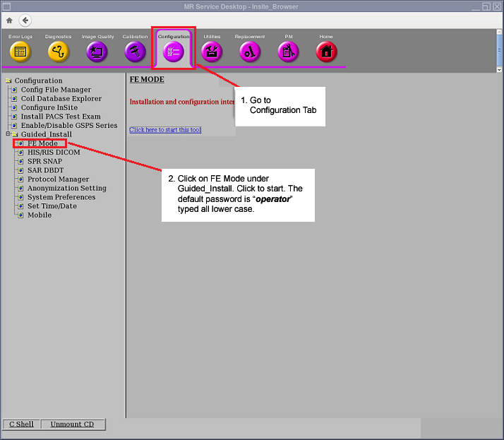The height and width of the screenshot is (440, 504).
Task: Click the Replacement icon
Action: coord(250,52)
